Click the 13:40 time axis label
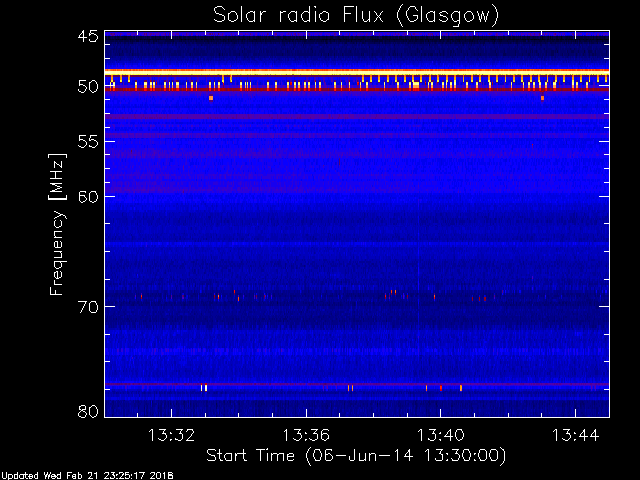Image resolution: width=640 pixels, height=480 pixels. coord(440,435)
